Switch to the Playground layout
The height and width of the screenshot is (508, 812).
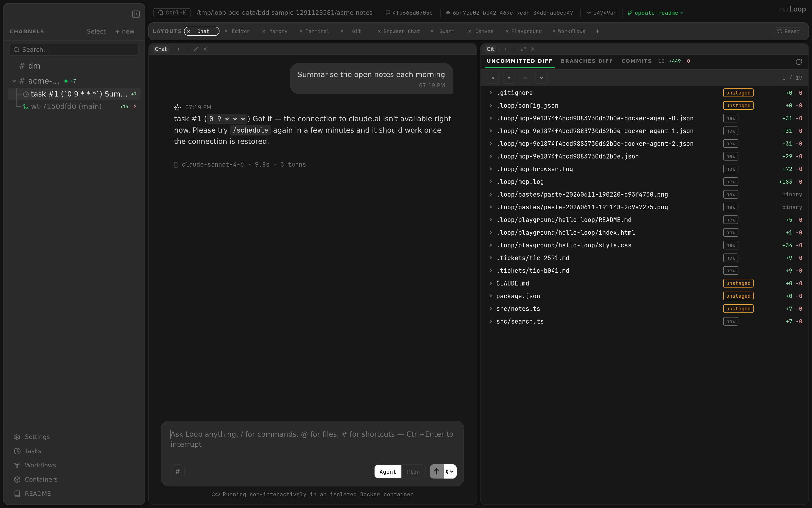pyautogui.click(x=526, y=31)
